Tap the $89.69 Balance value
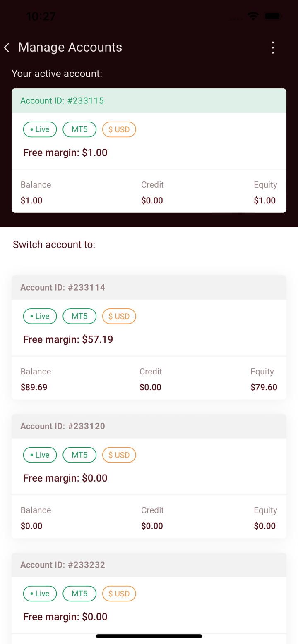Screen dimensions: 298x644 click(34, 387)
